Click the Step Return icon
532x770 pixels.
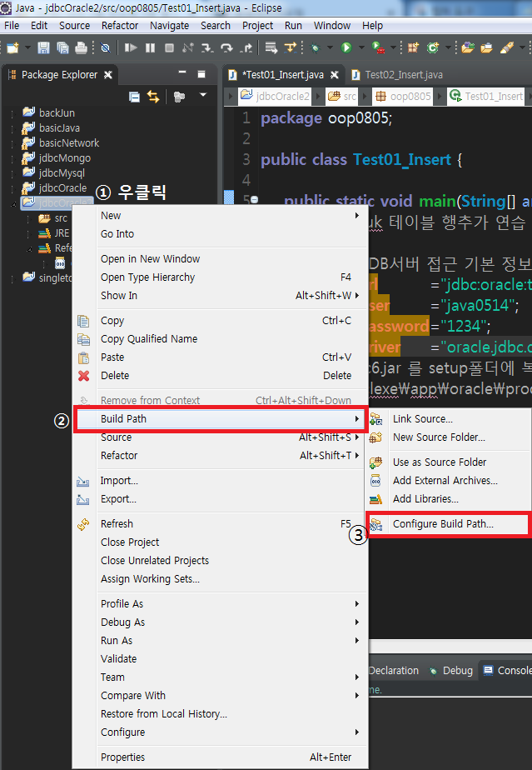tap(246, 47)
